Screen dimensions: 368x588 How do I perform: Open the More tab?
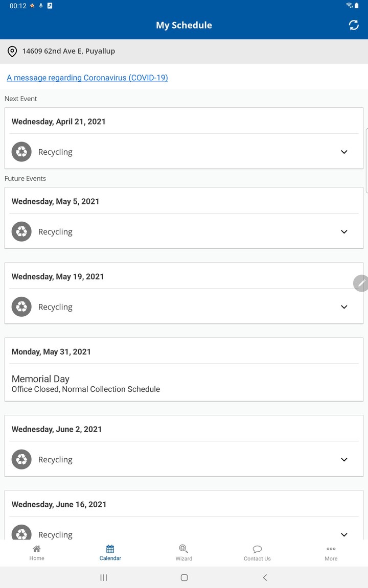coord(331,553)
